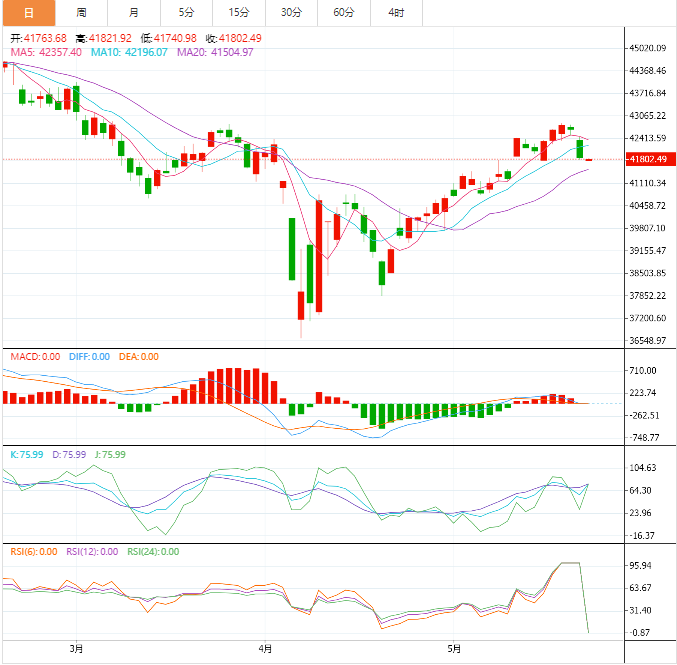Click the 3月 date axis label
The width and height of the screenshot is (677, 665).
tap(76, 649)
